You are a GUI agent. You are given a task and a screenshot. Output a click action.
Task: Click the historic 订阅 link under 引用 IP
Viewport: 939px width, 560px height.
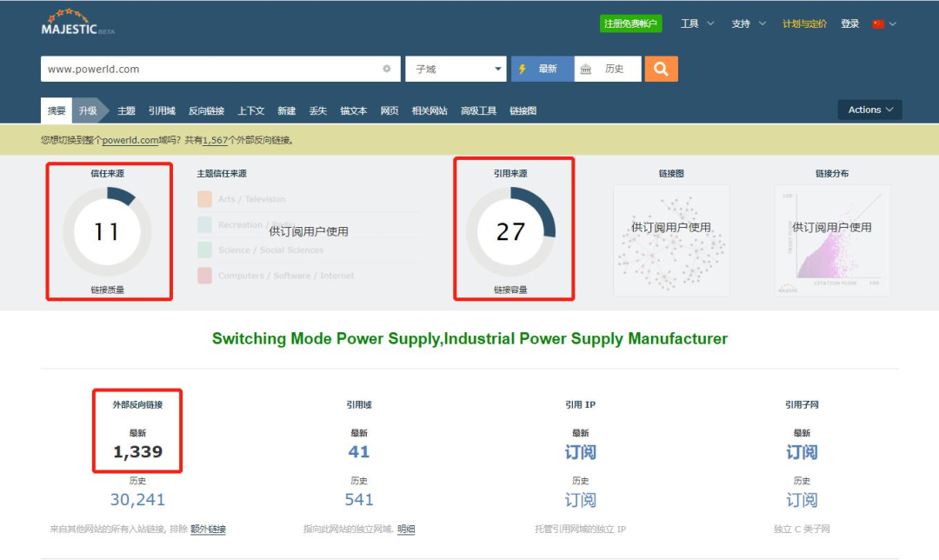pyautogui.click(x=580, y=500)
